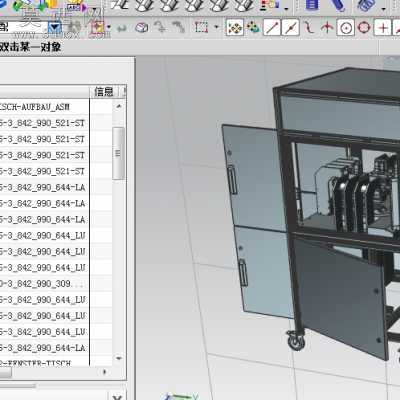Viewport: 400px width, 400px height.
Task: Click the horizontal scroll right arrow under the list
Action: [105, 372]
